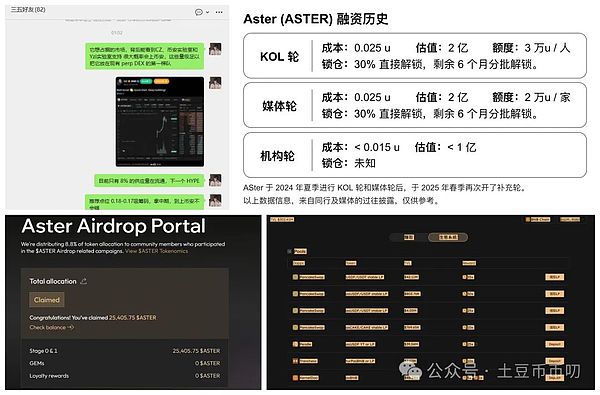This screenshot has width=600, height=395.
Task: Click the avatar beside the HYPE message
Action: click(x=215, y=180)
